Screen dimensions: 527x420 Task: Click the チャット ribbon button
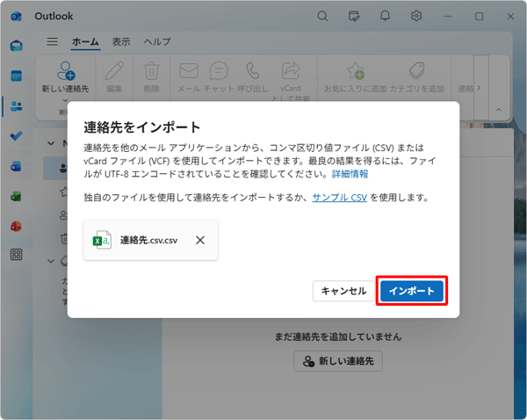click(x=219, y=77)
